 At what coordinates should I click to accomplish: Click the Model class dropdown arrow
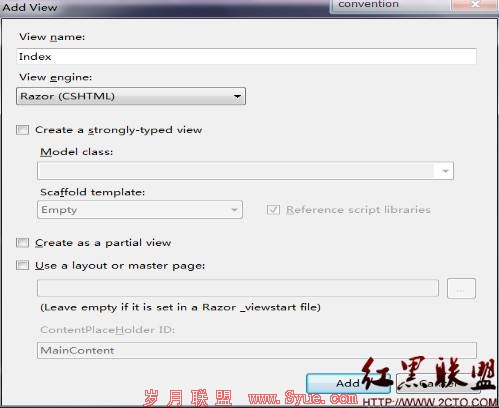(x=445, y=171)
